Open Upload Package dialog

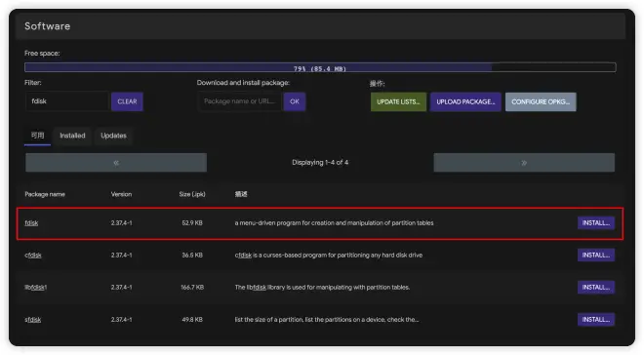click(465, 101)
